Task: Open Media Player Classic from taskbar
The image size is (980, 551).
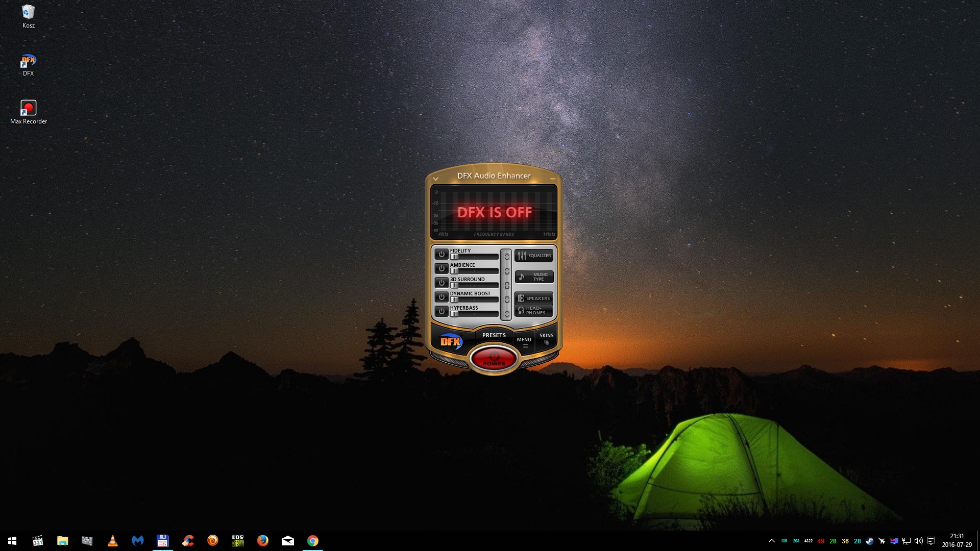Action: [37, 541]
